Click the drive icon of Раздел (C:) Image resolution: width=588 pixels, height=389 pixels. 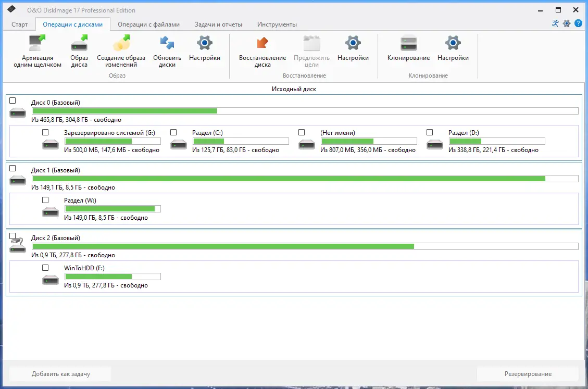(x=179, y=144)
